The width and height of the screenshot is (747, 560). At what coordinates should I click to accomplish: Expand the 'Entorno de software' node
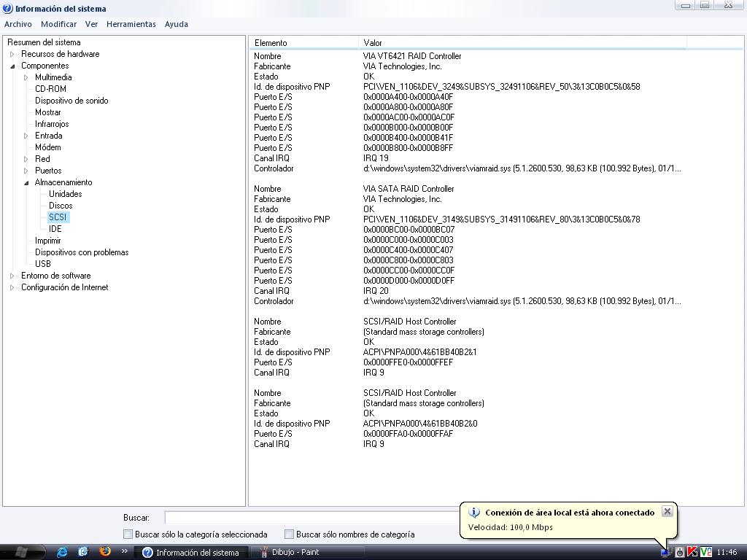click(12, 276)
